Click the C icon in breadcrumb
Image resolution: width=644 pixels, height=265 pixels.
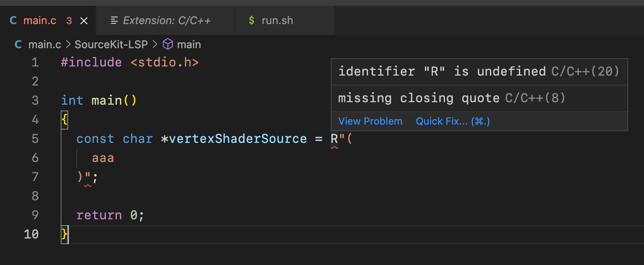tap(18, 44)
